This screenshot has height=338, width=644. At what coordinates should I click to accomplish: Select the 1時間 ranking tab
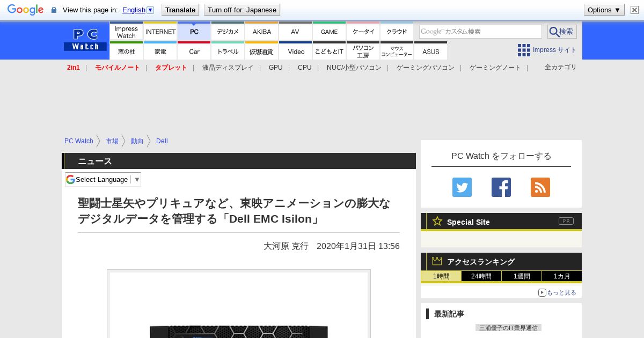point(441,276)
